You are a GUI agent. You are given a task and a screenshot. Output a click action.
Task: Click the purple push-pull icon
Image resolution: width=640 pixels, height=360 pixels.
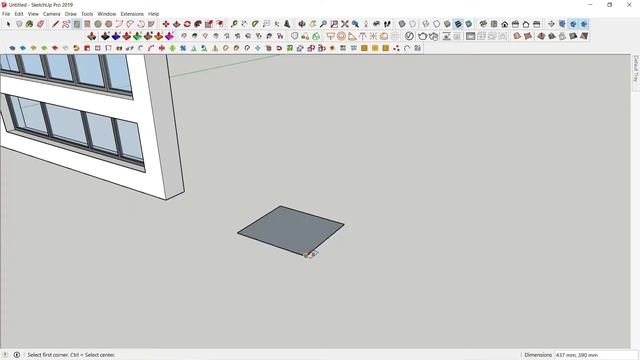point(169,36)
